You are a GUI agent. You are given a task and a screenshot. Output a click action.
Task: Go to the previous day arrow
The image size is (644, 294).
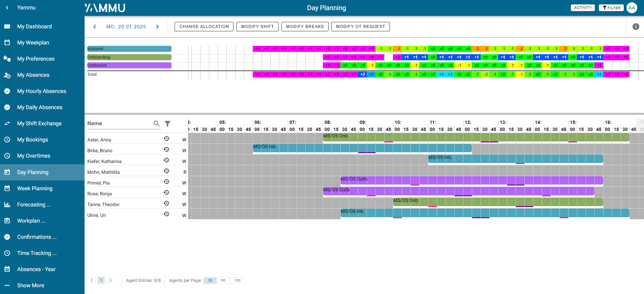[95, 27]
